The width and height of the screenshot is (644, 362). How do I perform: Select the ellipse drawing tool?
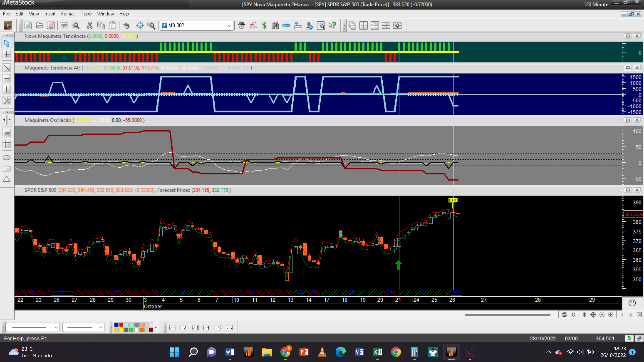[7, 158]
